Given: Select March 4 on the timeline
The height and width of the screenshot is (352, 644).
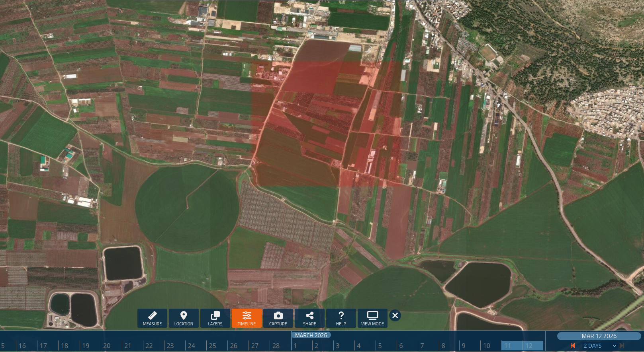Looking at the screenshot, I should click(x=359, y=346).
